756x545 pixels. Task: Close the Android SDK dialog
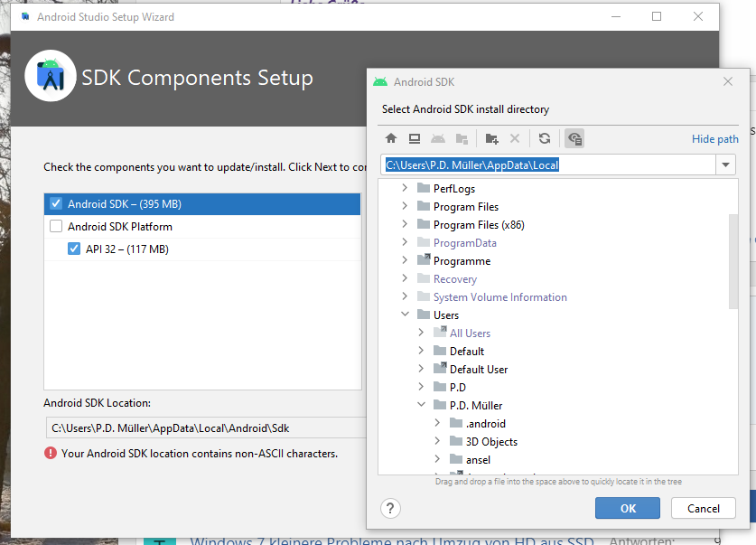pos(728,82)
